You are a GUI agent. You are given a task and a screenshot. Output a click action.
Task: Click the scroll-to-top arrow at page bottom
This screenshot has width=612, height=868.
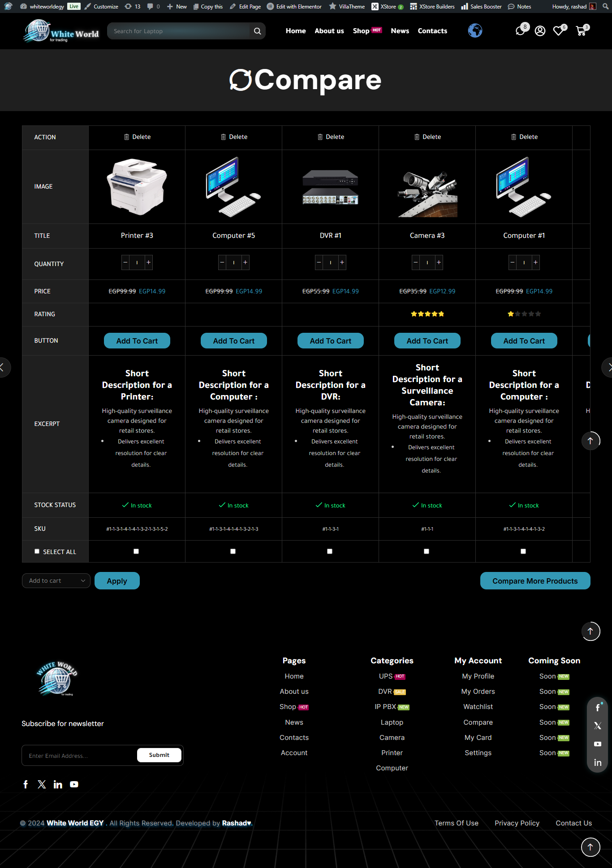[590, 847]
